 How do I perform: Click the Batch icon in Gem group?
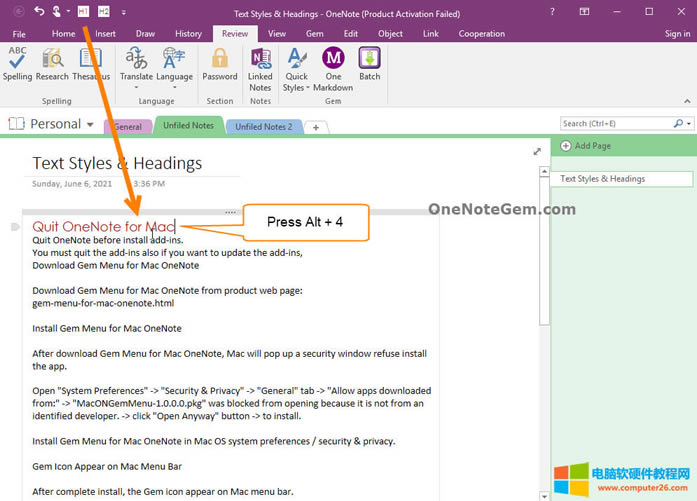[370, 64]
